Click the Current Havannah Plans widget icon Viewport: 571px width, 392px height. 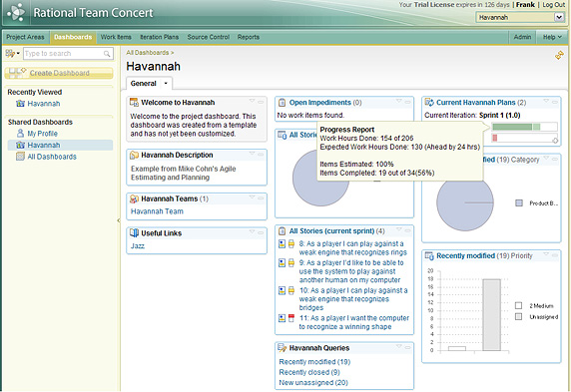pyautogui.click(x=429, y=103)
